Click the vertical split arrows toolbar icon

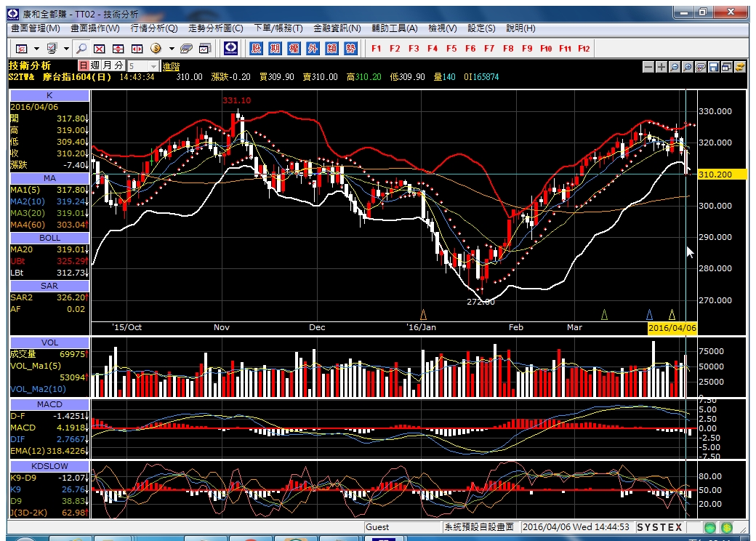118,49
